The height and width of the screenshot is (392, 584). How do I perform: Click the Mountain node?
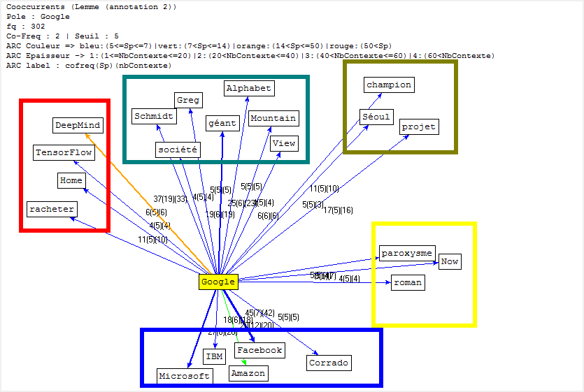[x=273, y=118]
